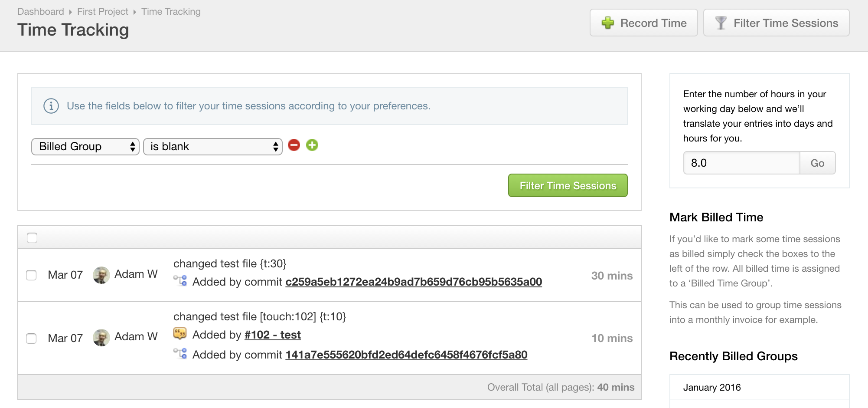Click the working day hours input field
The width and height of the screenshot is (868, 408).
(x=742, y=163)
